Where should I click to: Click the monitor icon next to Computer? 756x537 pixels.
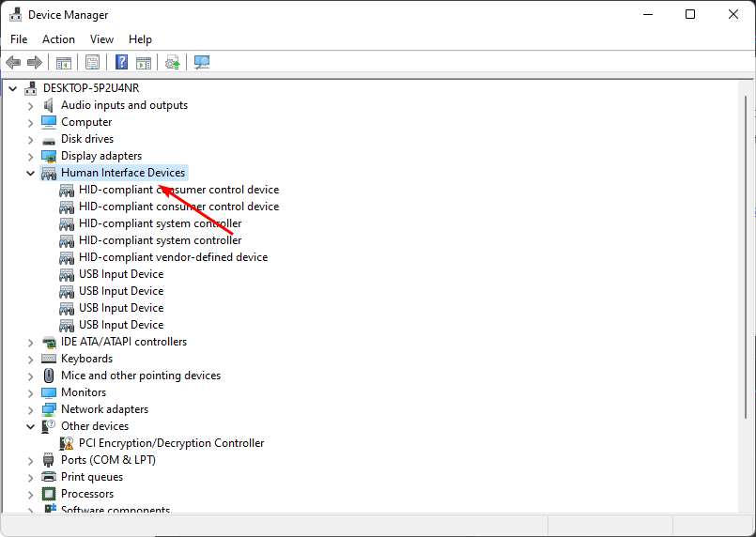pos(49,122)
